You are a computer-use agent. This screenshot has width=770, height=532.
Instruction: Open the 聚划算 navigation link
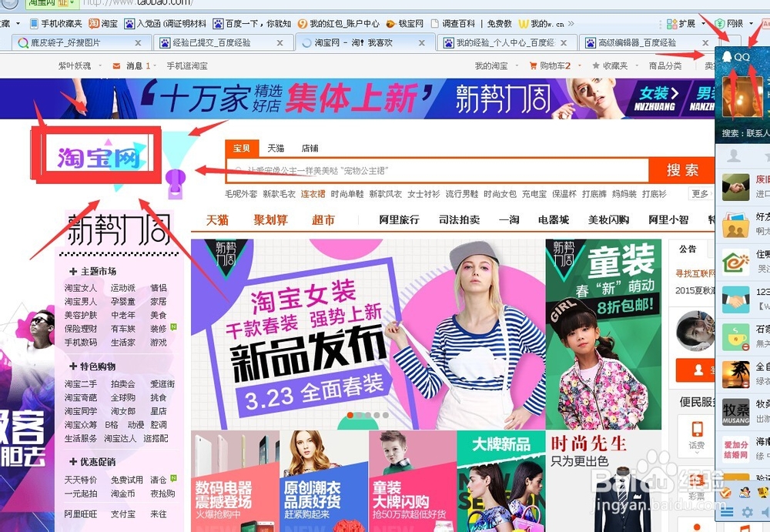270,219
